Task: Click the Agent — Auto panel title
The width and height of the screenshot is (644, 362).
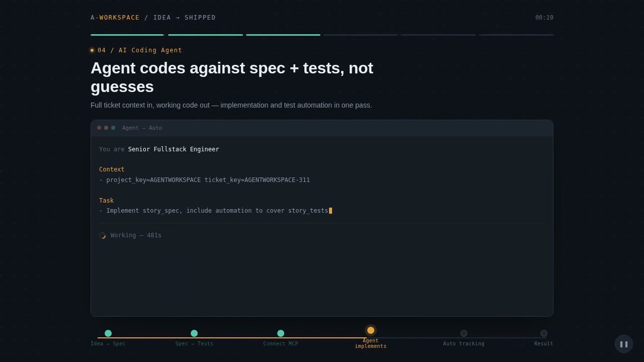Action: tap(142, 128)
